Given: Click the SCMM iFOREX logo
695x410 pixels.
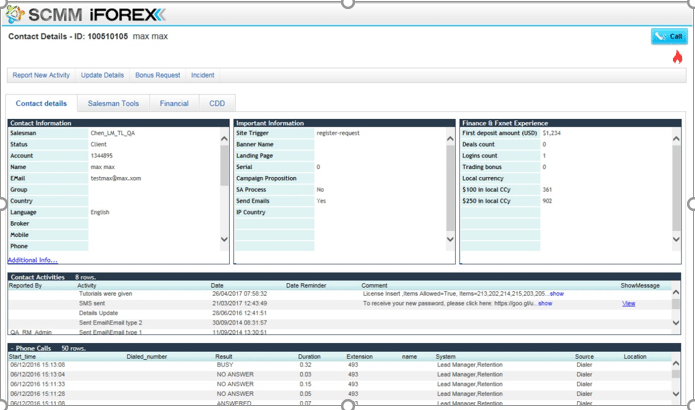Looking at the screenshot, I should click(x=85, y=14).
